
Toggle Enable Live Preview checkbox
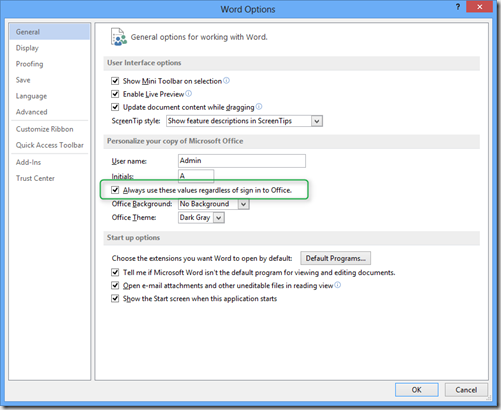point(115,94)
